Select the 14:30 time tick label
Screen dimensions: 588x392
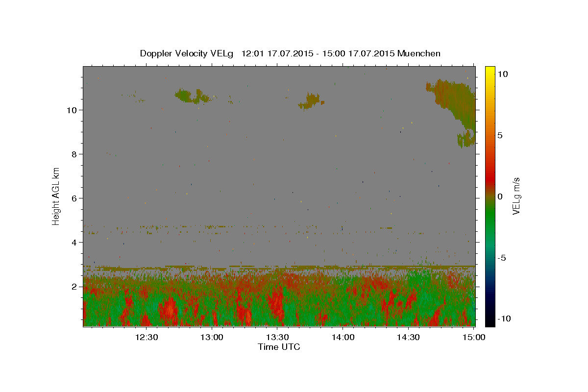(x=408, y=337)
